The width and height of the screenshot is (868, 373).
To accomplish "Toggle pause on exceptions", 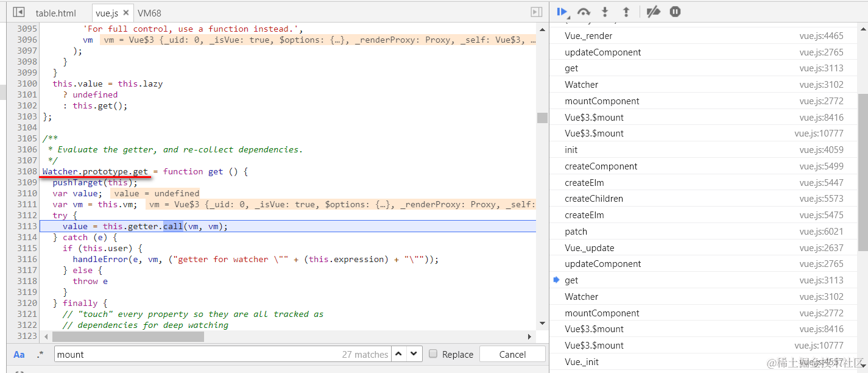I will (x=675, y=12).
